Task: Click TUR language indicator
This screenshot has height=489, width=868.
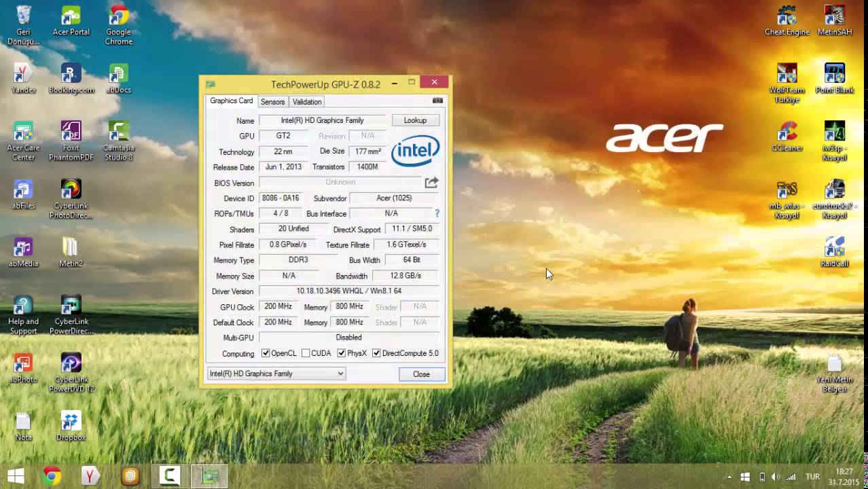Action: [812, 477]
